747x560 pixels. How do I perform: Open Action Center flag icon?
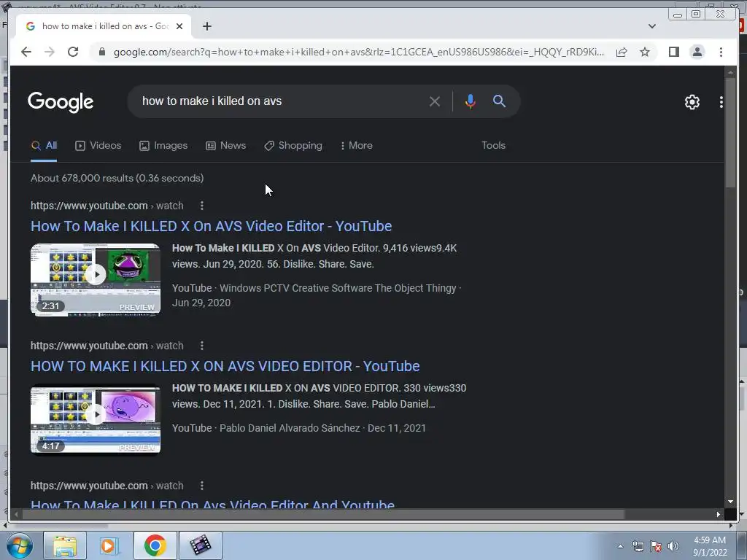pyautogui.click(x=656, y=546)
